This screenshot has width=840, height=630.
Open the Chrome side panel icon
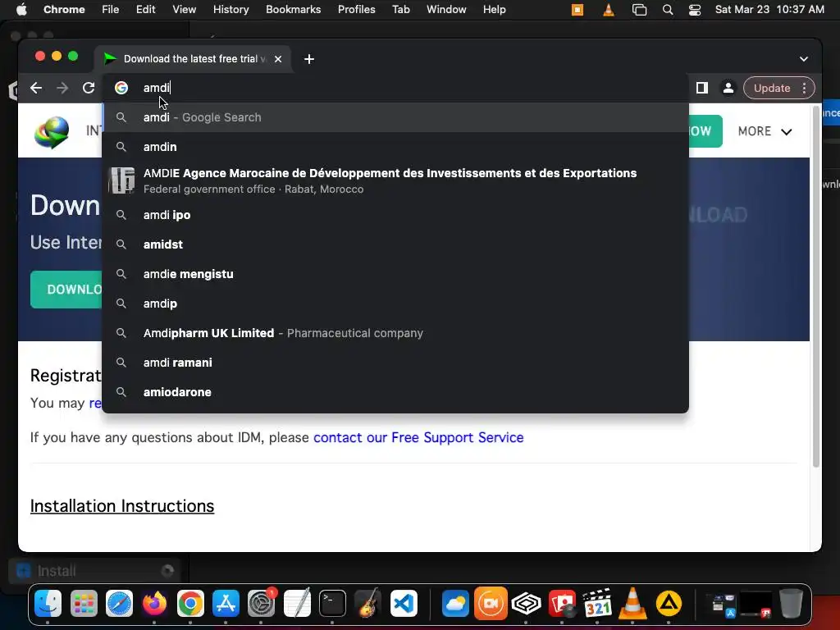pyautogui.click(x=702, y=88)
